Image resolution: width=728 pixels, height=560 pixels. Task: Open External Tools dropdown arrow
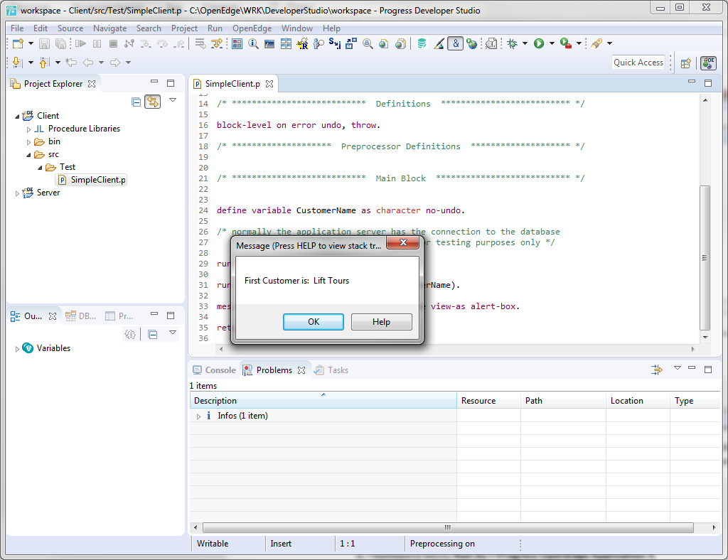click(579, 43)
